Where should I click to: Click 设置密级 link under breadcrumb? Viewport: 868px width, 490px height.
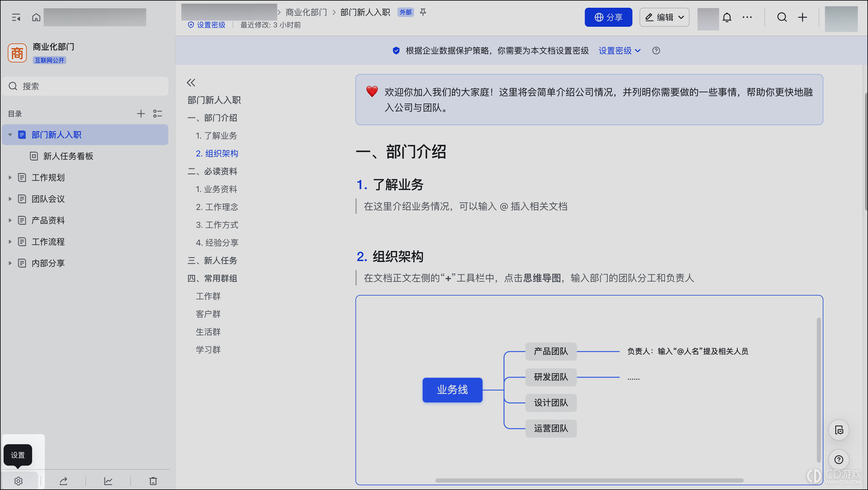click(x=206, y=25)
